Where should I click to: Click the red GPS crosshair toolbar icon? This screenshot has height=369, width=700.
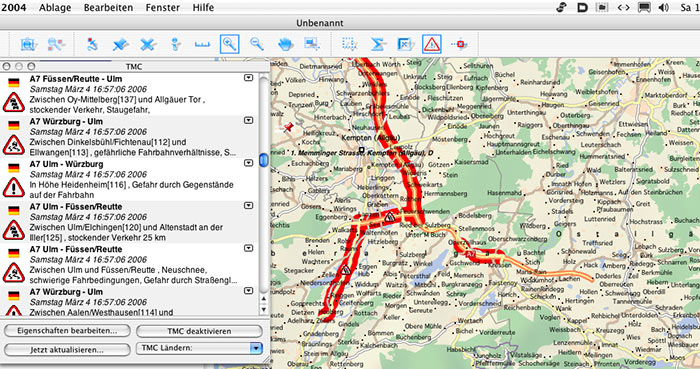pyautogui.click(x=459, y=44)
